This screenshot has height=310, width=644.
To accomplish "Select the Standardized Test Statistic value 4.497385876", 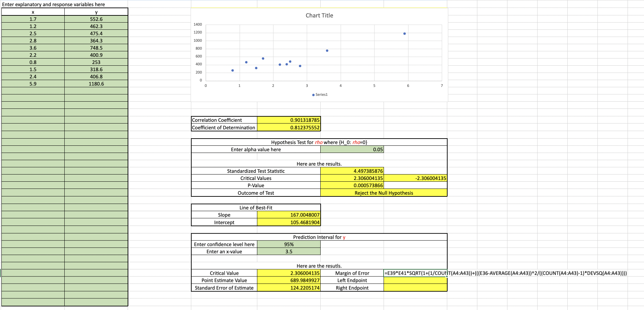I will click(352, 171).
